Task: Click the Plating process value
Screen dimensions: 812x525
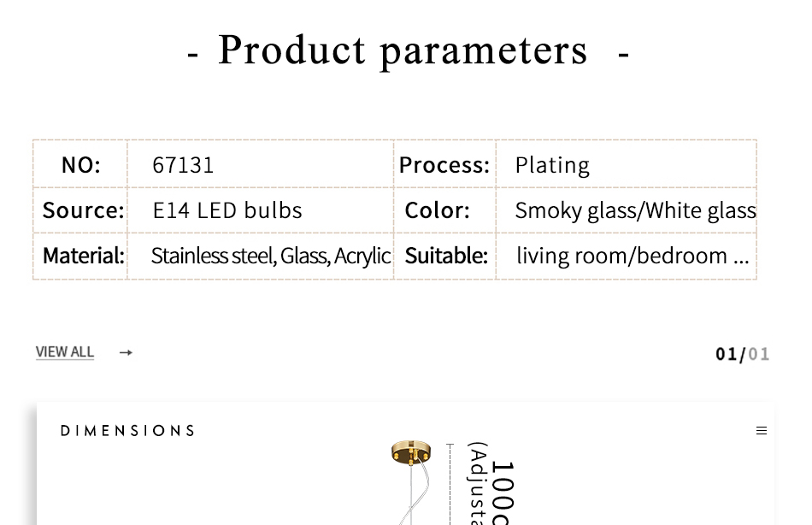Action: pyautogui.click(x=552, y=164)
